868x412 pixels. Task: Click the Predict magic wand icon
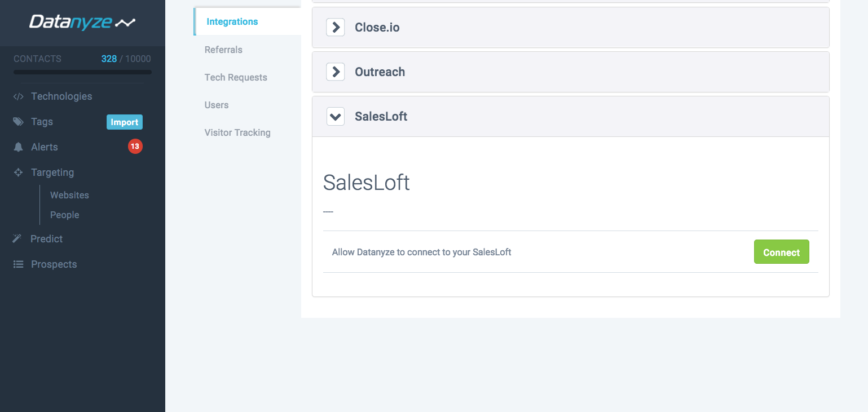coord(17,239)
